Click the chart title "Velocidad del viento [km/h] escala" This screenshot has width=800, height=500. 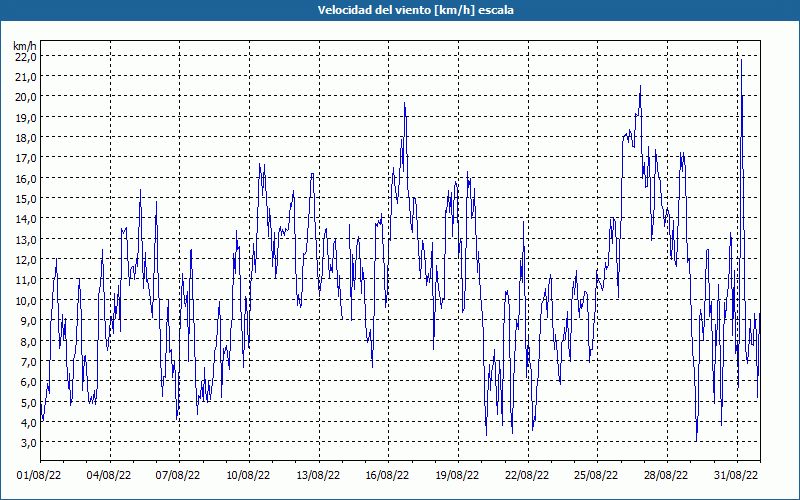click(x=415, y=10)
